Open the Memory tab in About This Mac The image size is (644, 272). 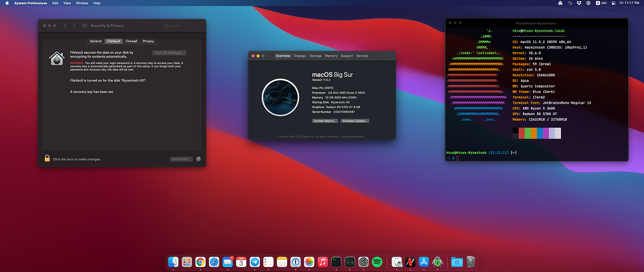click(331, 56)
